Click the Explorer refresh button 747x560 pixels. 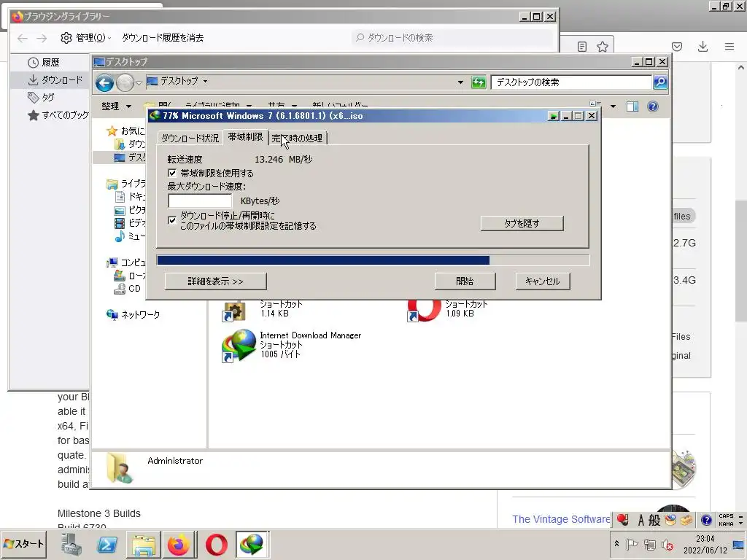(x=479, y=82)
